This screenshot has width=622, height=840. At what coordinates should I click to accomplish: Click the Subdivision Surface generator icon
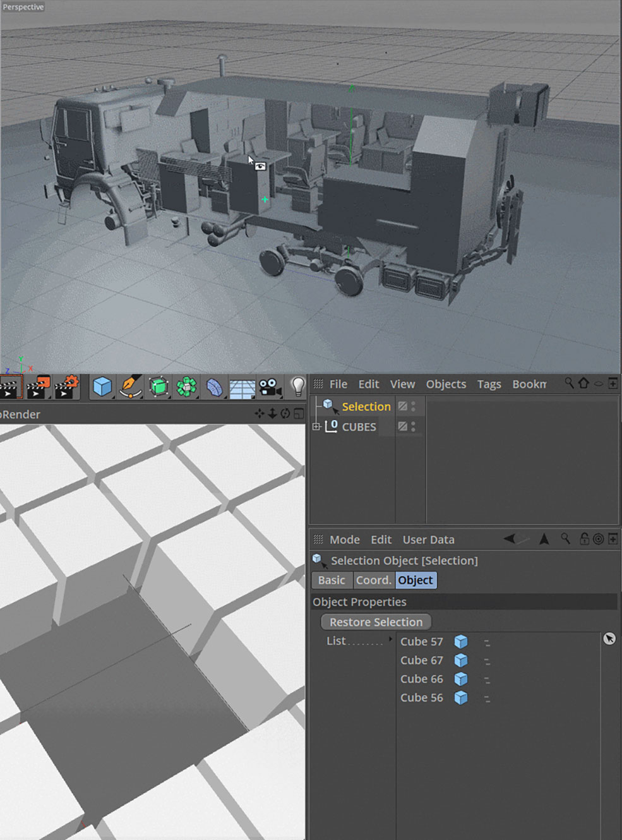(158, 387)
